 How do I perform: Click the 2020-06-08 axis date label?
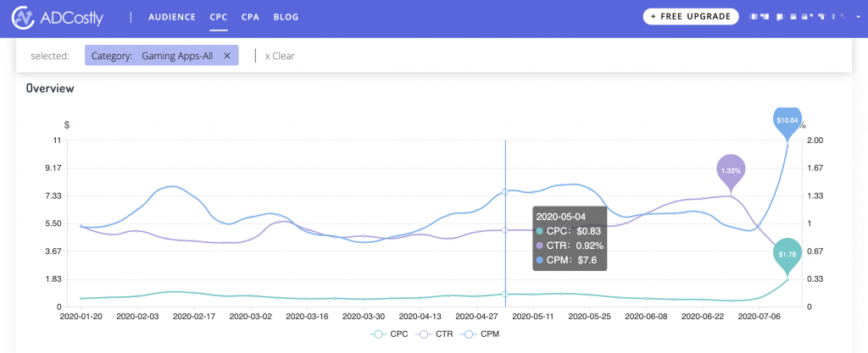(x=646, y=317)
